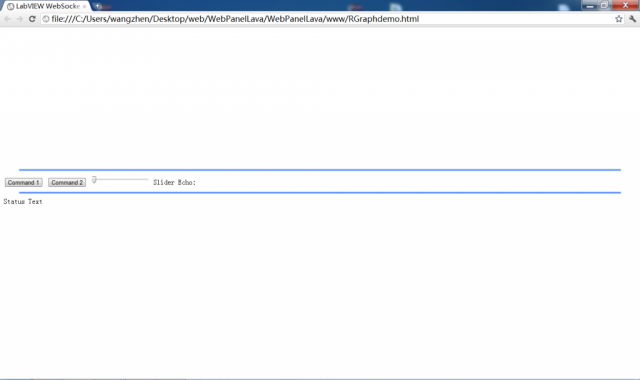Click the page info icon in the address bar

coord(46,19)
